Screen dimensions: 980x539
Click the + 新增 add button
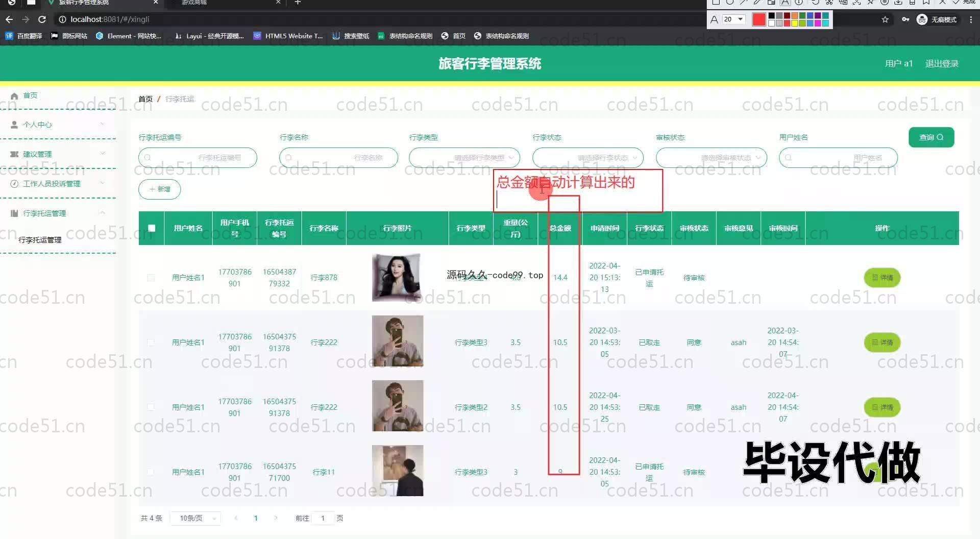[159, 189]
